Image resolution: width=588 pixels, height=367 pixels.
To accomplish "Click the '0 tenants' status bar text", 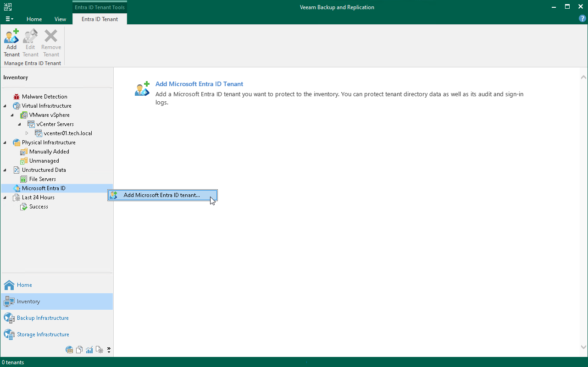I will click(13, 362).
